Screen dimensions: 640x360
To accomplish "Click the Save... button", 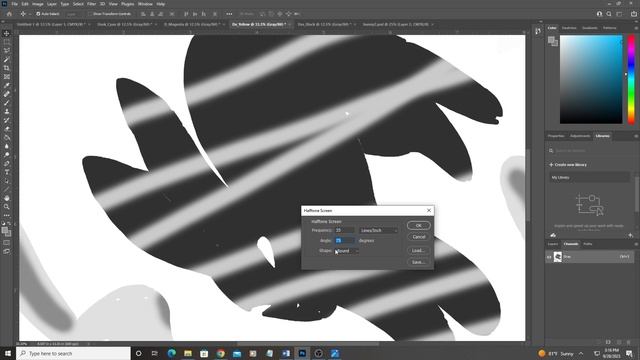I will click(418, 262).
